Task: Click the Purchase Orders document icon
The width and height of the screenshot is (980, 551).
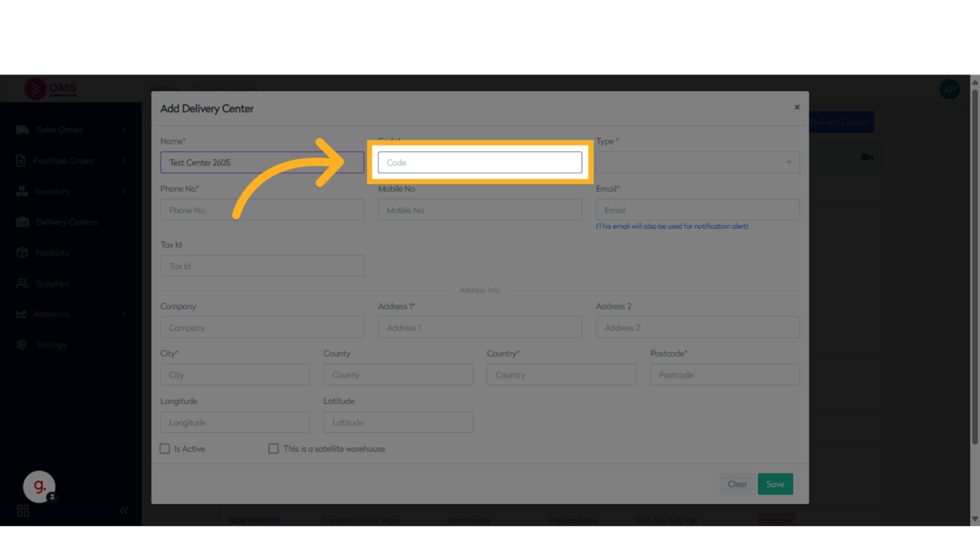Action: 21,160
